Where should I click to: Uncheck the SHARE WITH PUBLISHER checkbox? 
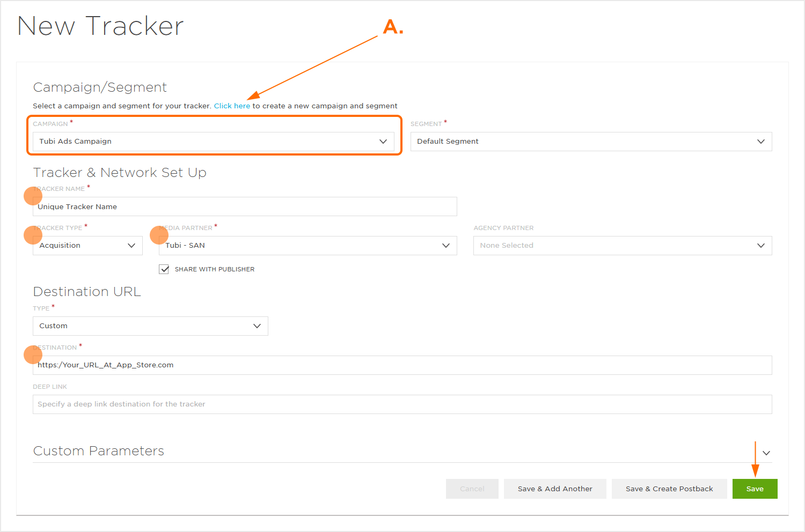[x=164, y=269]
